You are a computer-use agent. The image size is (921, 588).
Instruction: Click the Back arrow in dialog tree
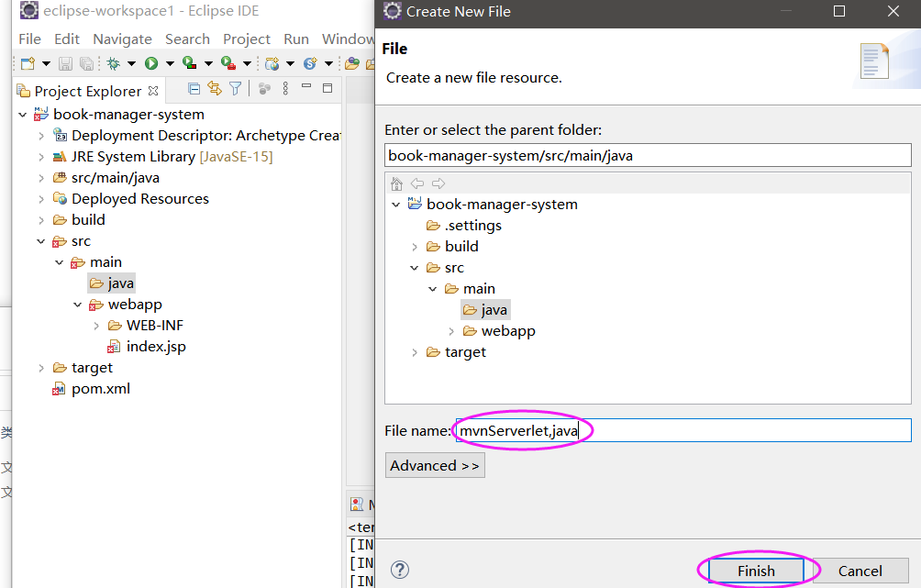pos(417,183)
